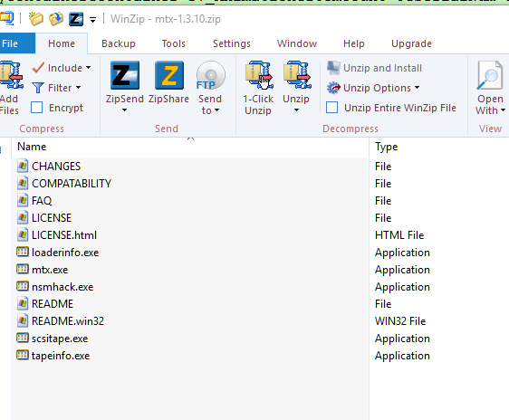The height and width of the screenshot is (420, 509).
Task: Expand the Include dropdown arrow
Action: click(x=88, y=68)
